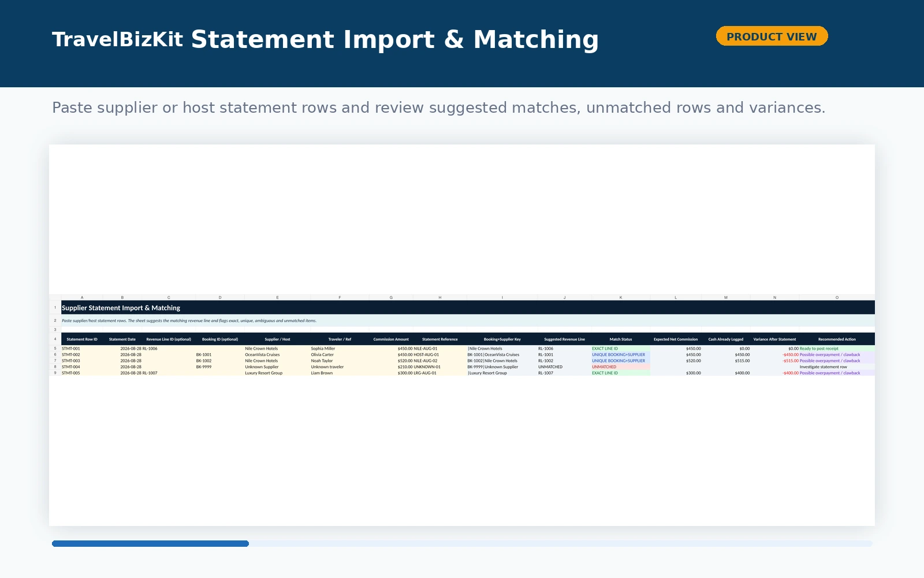Click UNIQUE BOOKING+SUPPLIER status in STMT-003 row
This screenshot has height=578, width=924.
point(621,361)
